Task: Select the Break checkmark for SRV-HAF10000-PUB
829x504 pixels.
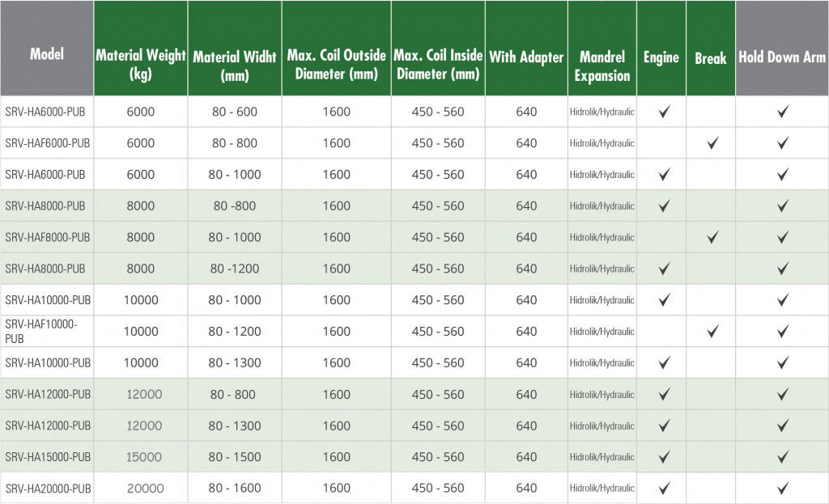Action: (712, 331)
